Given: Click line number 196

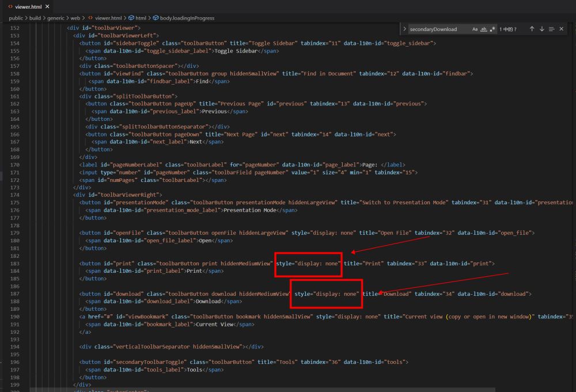Looking at the screenshot, I should (15, 362).
